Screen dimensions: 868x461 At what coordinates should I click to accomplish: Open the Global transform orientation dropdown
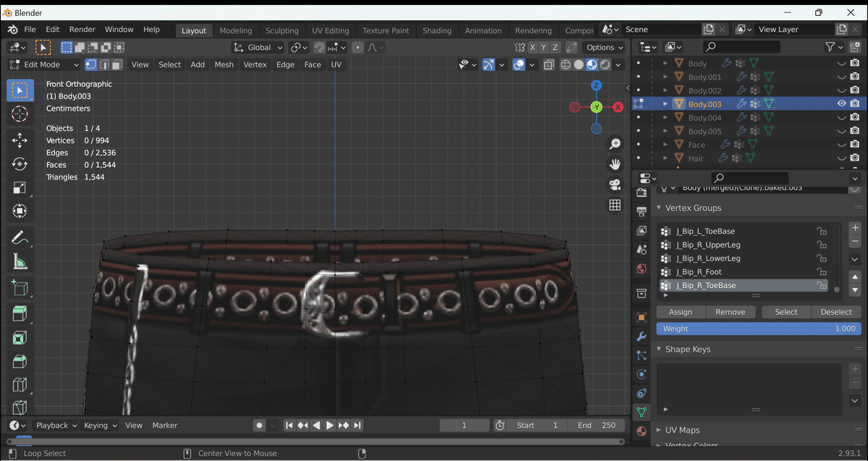point(258,48)
